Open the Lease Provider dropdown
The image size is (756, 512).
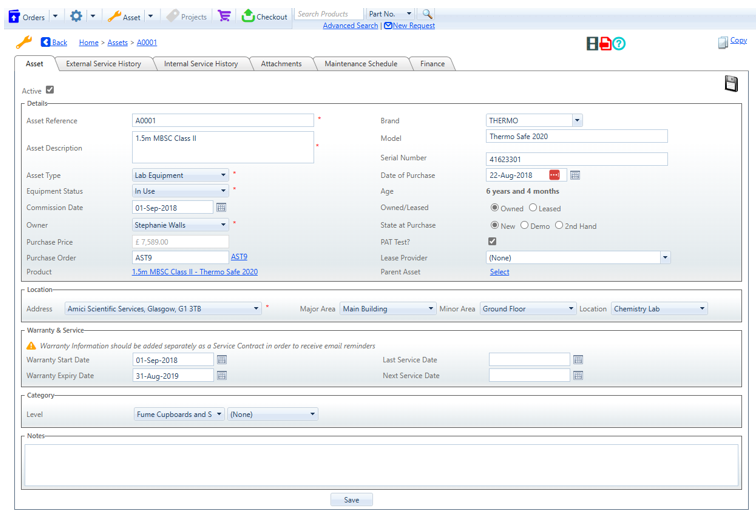[x=665, y=257]
